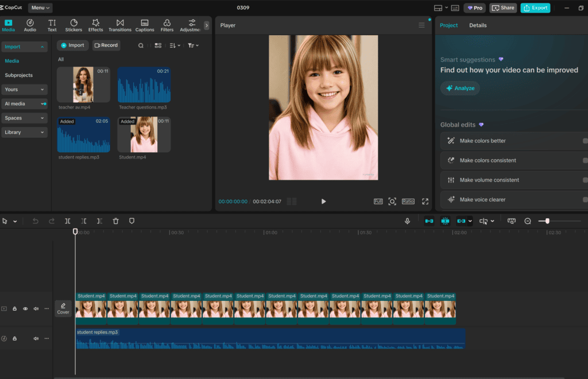Image resolution: width=588 pixels, height=379 pixels.
Task: Click the Share button
Action: click(503, 8)
